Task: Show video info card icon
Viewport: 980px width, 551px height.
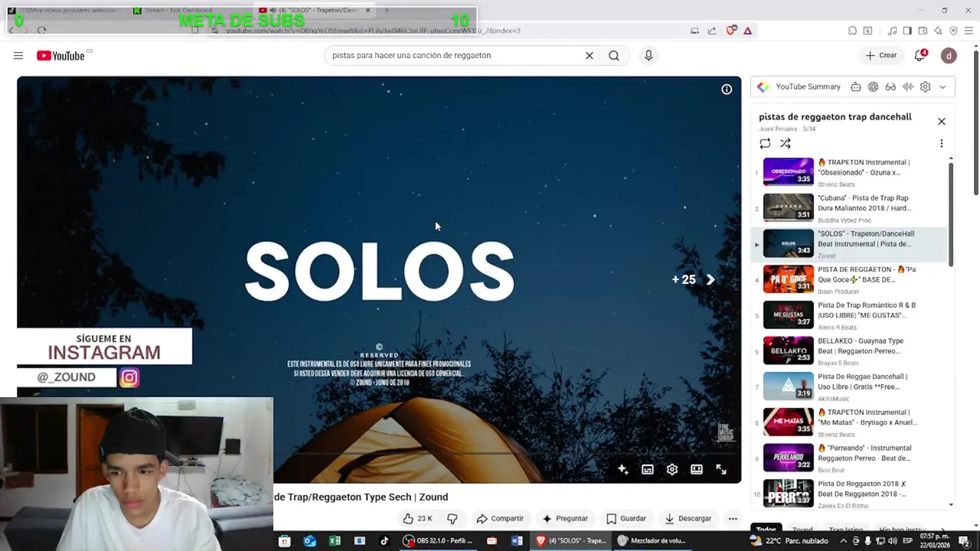Action: click(727, 90)
